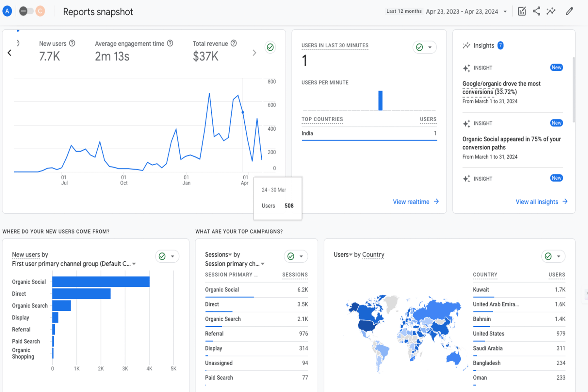Click the New badge on the Google/organic insight

pos(556,68)
